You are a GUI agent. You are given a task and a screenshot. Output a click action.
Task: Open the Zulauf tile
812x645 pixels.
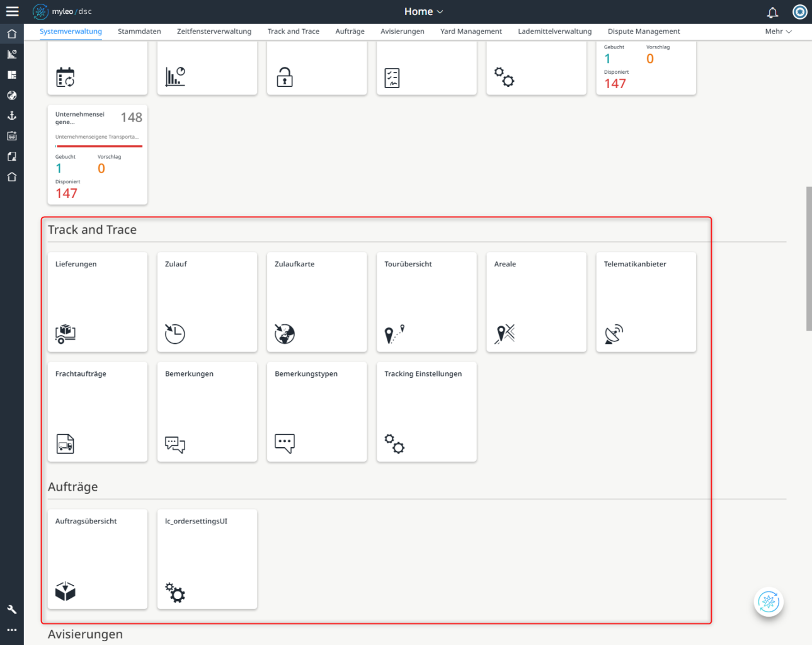click(207, 302)
